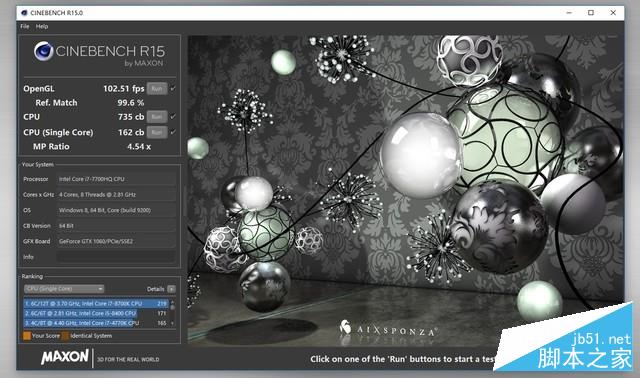Click the MP Ratio value 4.54 x
The image size is (640, 378).
(x=139, y=147)
